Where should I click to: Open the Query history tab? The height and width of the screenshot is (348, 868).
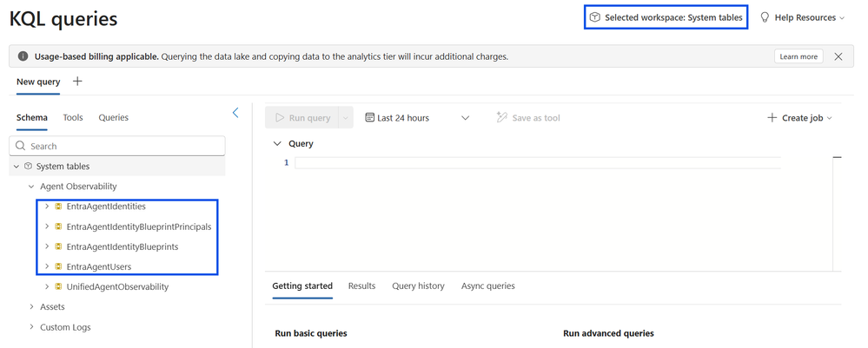pos(419,286)
